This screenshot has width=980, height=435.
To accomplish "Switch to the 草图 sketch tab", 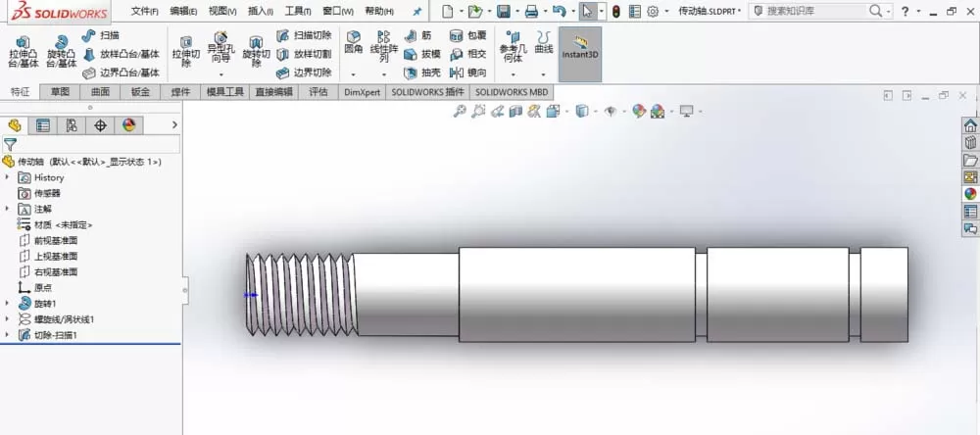I will click(x=60, y=92).
